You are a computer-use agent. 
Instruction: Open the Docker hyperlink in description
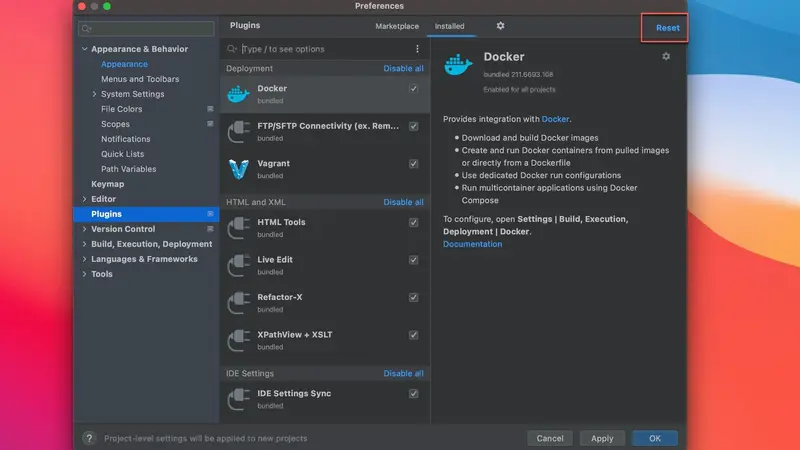point(555,119)
